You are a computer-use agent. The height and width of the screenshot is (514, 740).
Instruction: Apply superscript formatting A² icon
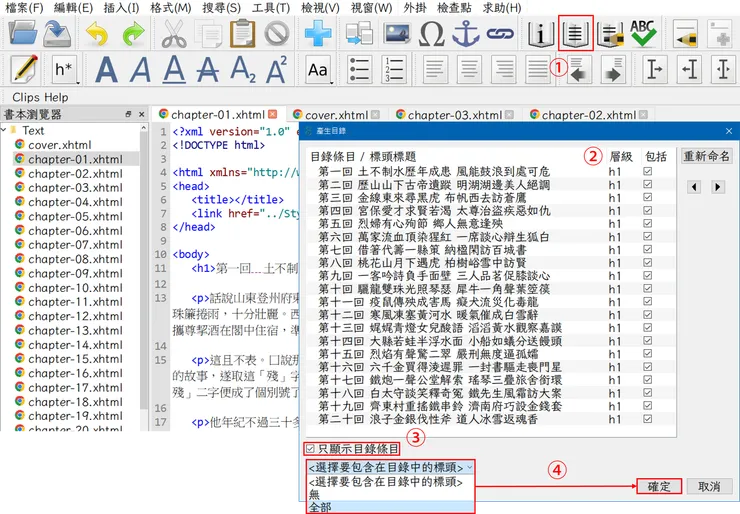(277, 70)
